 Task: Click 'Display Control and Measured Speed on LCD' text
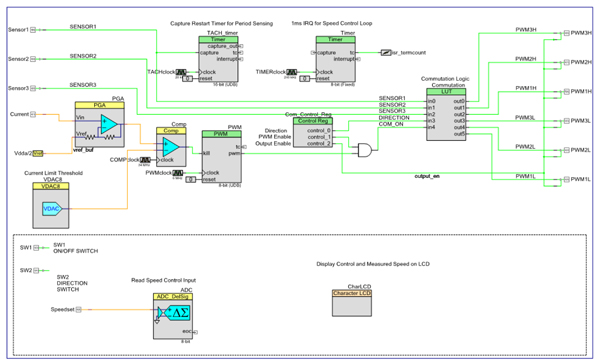click(373, 264)
